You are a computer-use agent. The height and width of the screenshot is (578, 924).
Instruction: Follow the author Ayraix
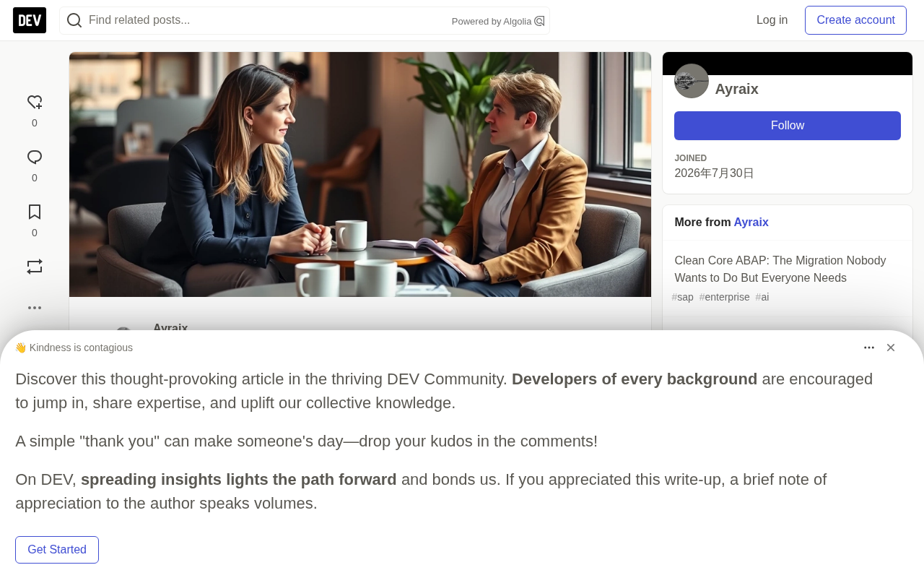(788, 126)
